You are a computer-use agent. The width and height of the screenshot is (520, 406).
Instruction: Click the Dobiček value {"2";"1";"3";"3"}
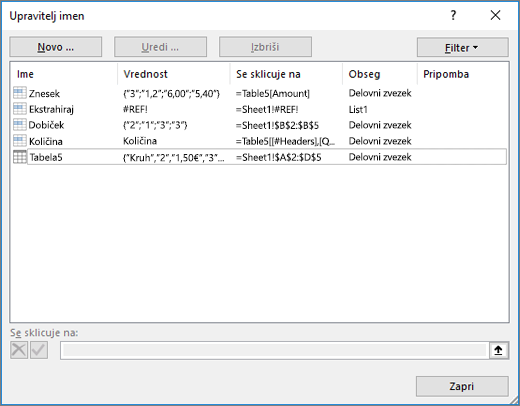click(155, 125)
